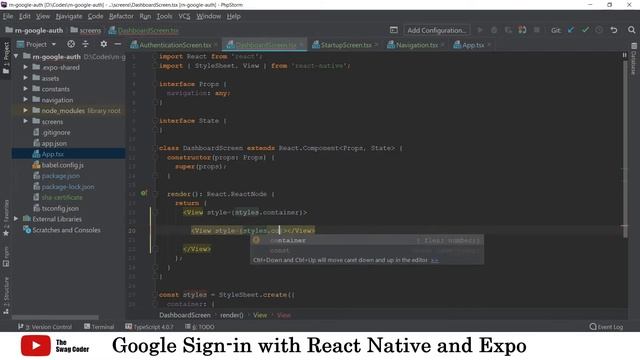Select 'container' autocomplete suggestion

(367, 240)
